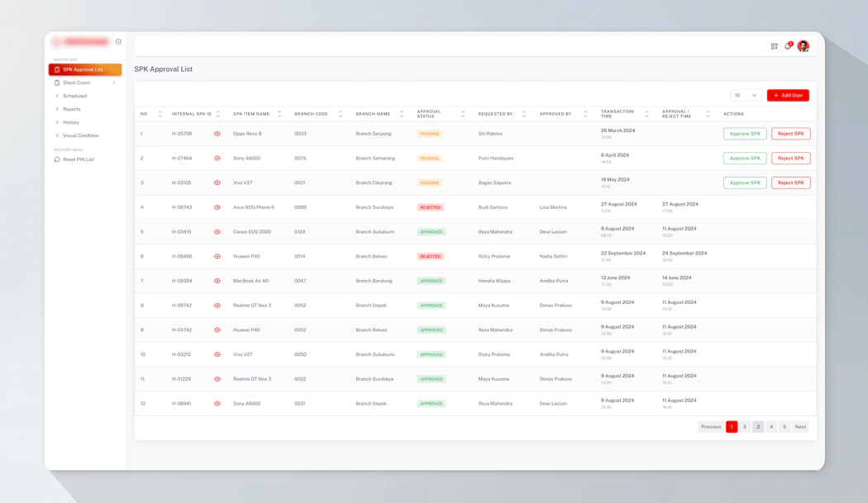The height and width of the screenshot is (503, 868).
Task: Approve SPK for Oppo Reno 8
Action: pyautogui.click(x=745, y=134)
